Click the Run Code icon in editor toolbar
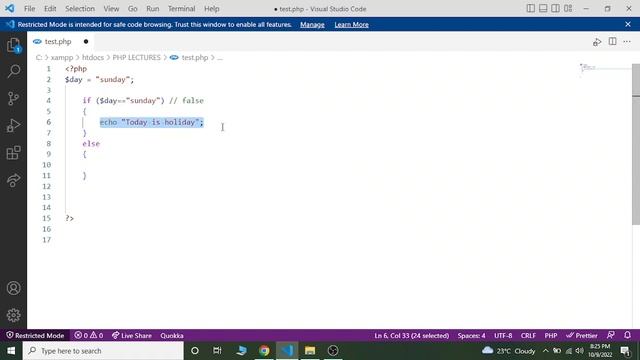The height and width of the screenshot is (360, 640). click(x=597, y=42)
